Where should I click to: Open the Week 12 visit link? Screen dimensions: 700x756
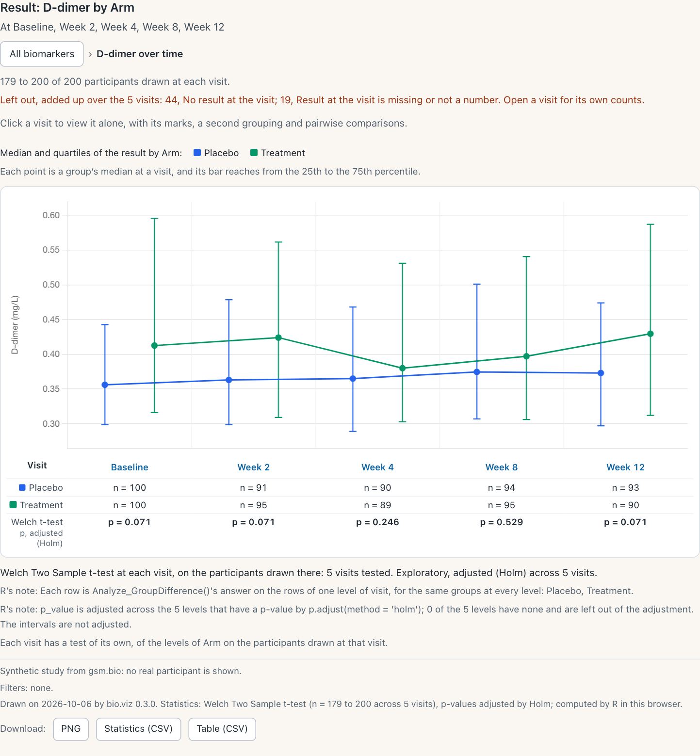click(x=625, y=467)
